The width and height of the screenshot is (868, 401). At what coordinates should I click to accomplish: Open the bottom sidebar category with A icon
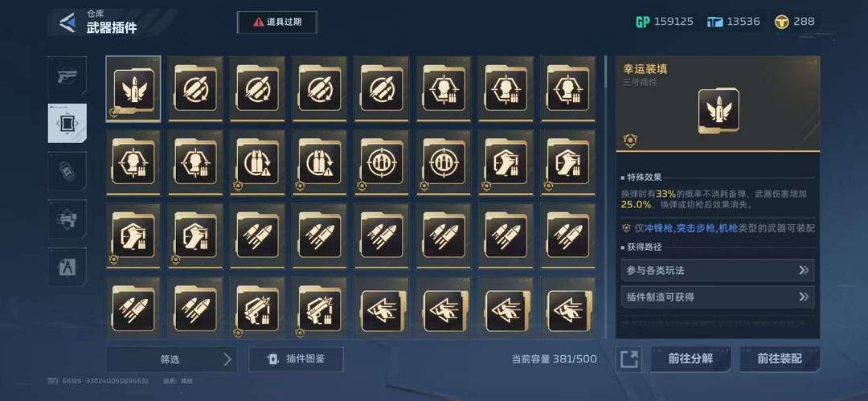coord(67,267)
